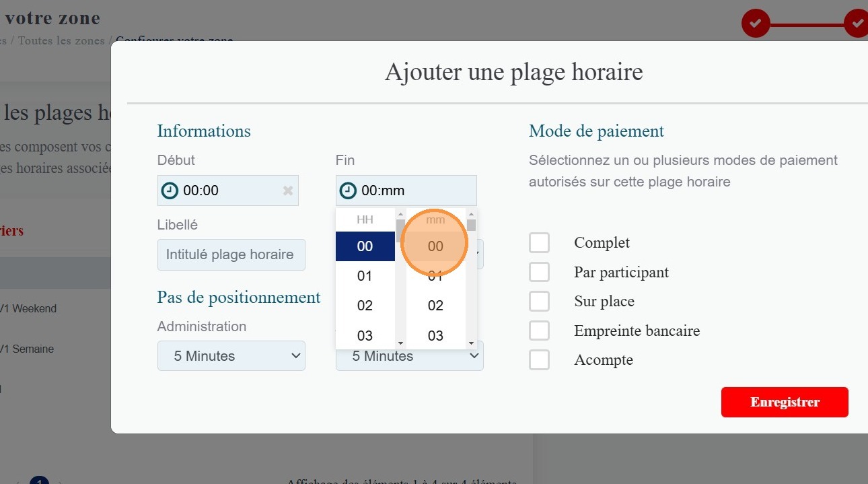The width and height of the screenshot is (868, 484).
Task: Click the clock icon in the Fin field
Action: pos(348,191)
